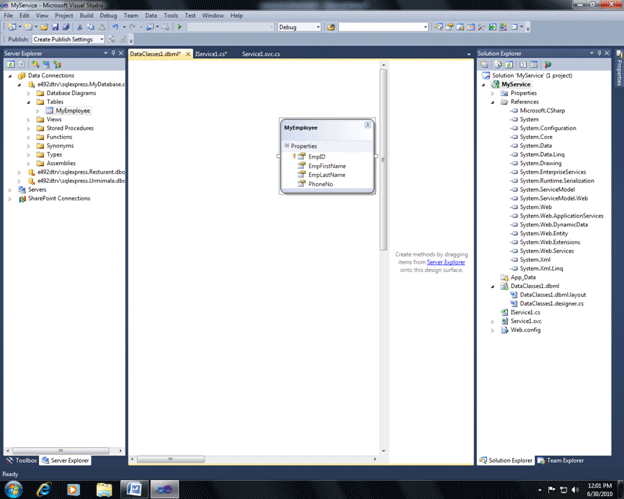Click the Refresh icon in the Solution Explorer toolbar
The height and width of the screenshot is (499, 624).
coord(509,64)
